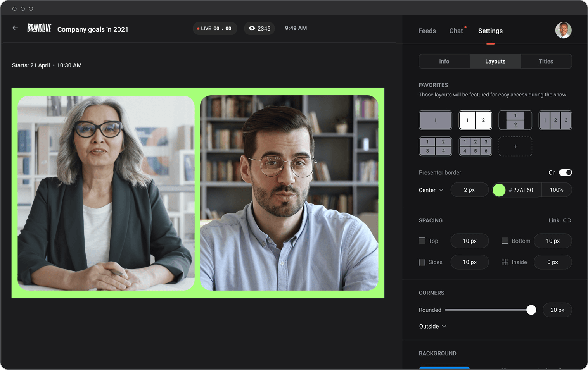Select the six-presenter grid layout

pos(475,146)
